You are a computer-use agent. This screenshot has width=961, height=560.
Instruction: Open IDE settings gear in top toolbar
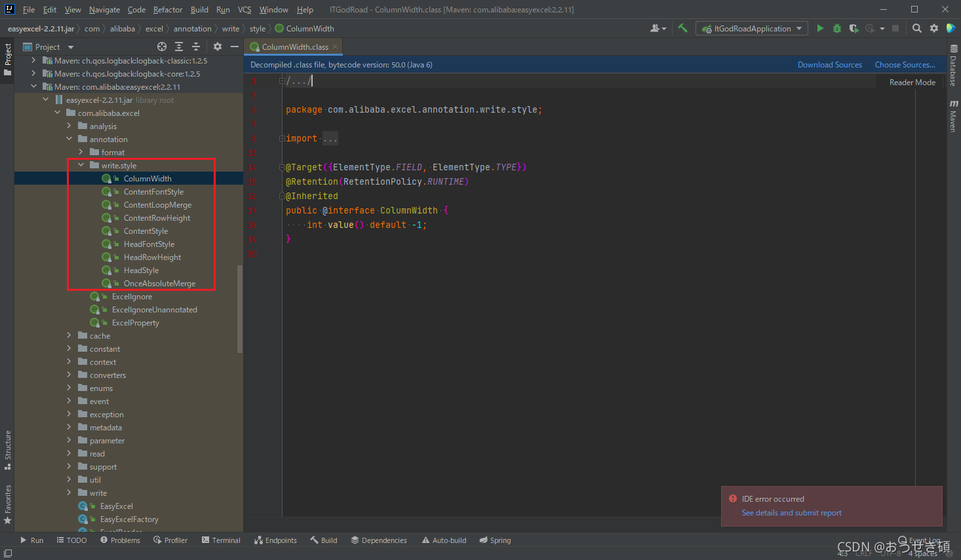(934, 28)
